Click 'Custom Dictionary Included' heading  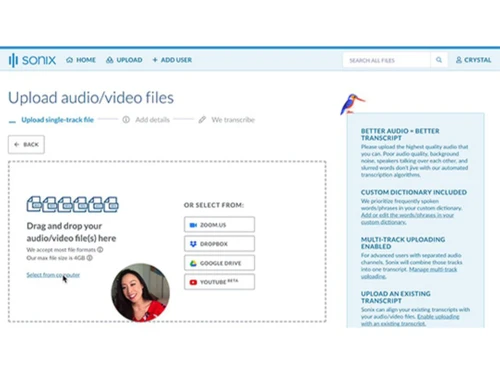tap(414, 192)
